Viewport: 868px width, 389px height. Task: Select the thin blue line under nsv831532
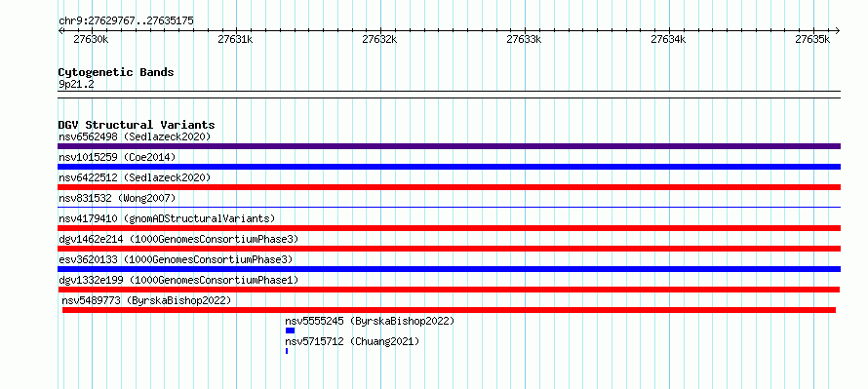click(x=449, y=207)
